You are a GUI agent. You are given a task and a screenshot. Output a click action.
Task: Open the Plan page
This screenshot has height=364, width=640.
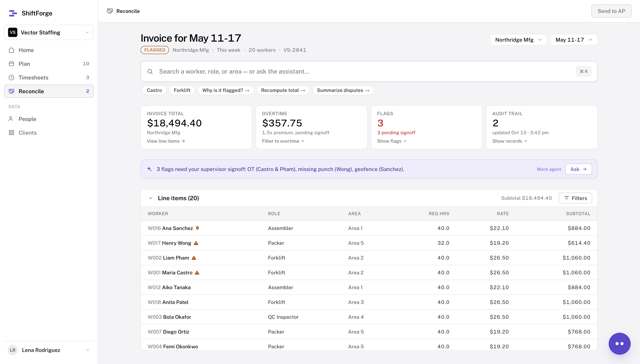[49, 64]
